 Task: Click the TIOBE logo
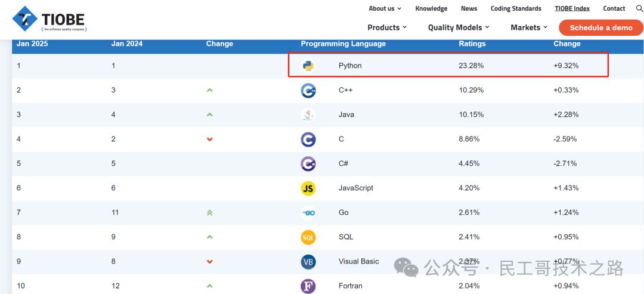click(49, 20)
